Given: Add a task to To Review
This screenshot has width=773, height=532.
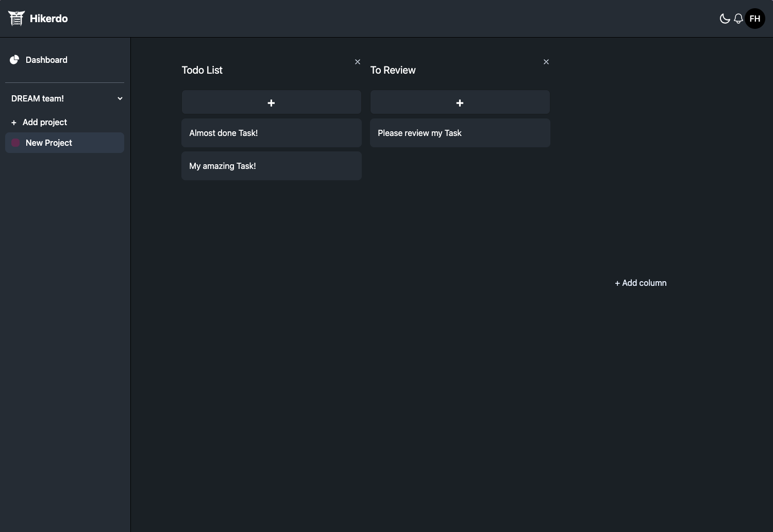Looking at the screenshot, I should click(x=460, y=103).
